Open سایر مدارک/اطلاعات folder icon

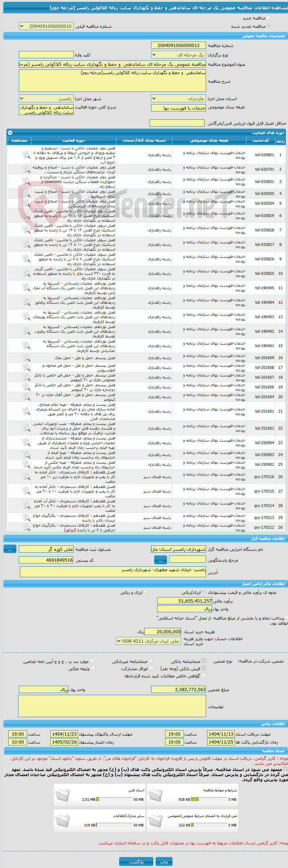pos(62,820)
